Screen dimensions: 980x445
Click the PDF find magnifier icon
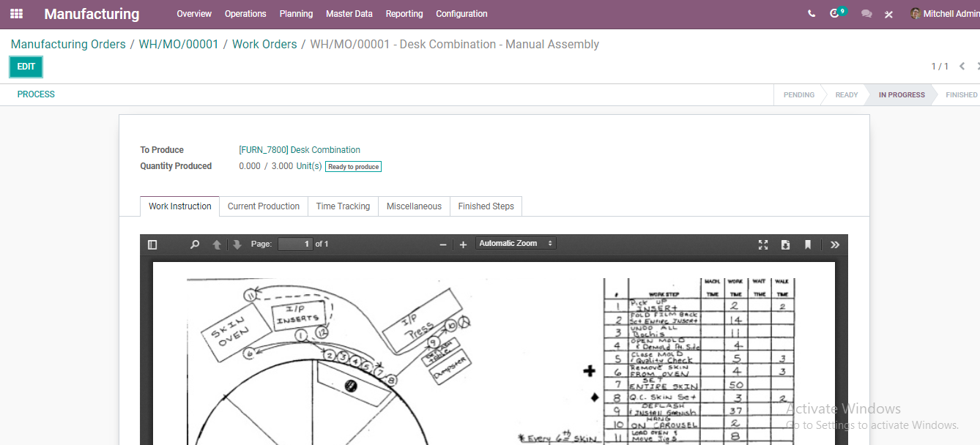click(195, 244)
